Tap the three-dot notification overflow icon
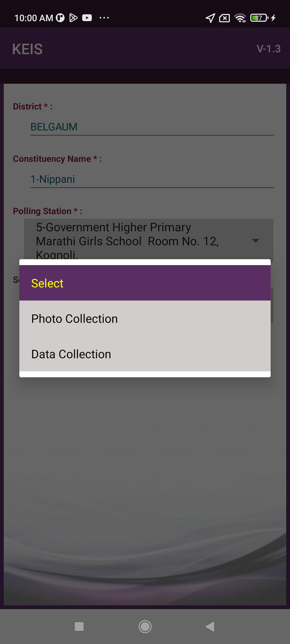The height and width of the screenshot is (644, 290). pyautogui.click(x=104, y=18)
